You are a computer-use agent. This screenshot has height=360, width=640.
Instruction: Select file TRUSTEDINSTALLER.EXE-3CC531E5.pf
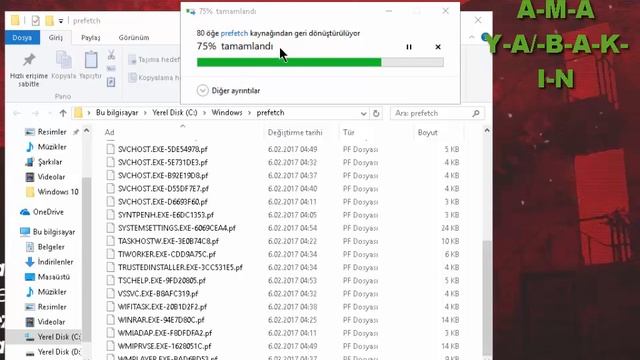point(180,267)
